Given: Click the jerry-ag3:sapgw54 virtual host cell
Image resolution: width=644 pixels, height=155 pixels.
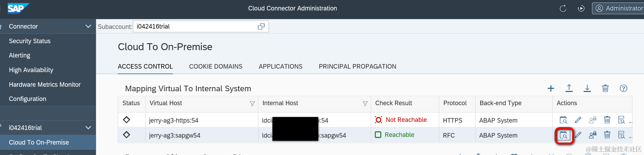Looking at the screenshot, I should (x=175, y=135).
